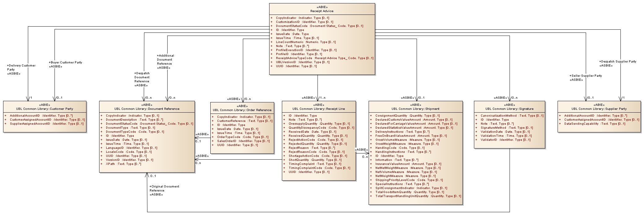Select the Document Reference class title
Screen dimensions: 644x215
click(147, 109)
